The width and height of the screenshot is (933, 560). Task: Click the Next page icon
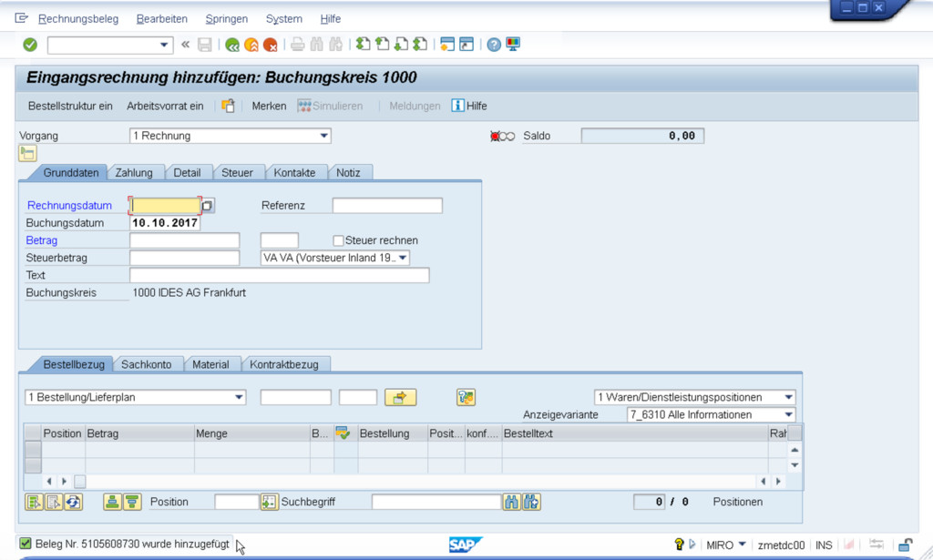(x=401, y=44)
